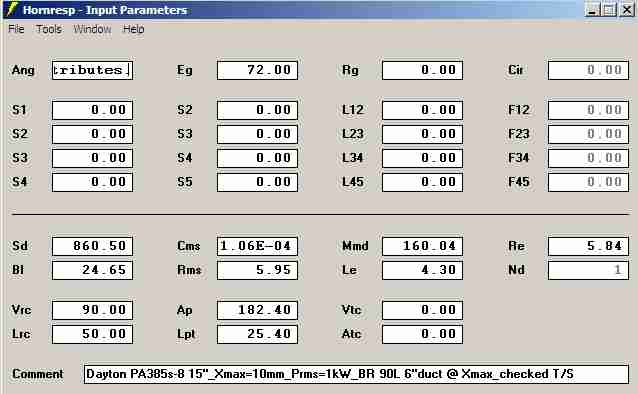
Task: Maximize the Hornresp Input Parameters window
Action: 609,9
